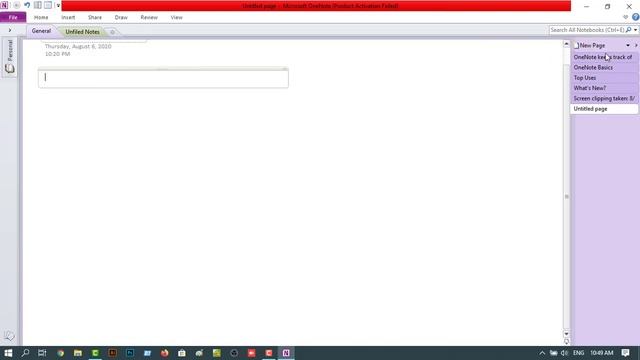Viewport: 640px width, 360px height.
Task: Open Adobe Photoshop from the taskbar
Action: click(130, 353)
